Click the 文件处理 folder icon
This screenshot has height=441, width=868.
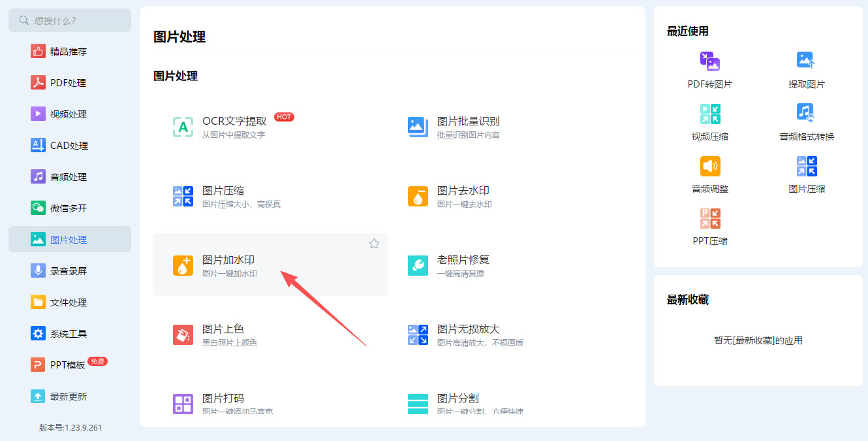pos(38,302)
